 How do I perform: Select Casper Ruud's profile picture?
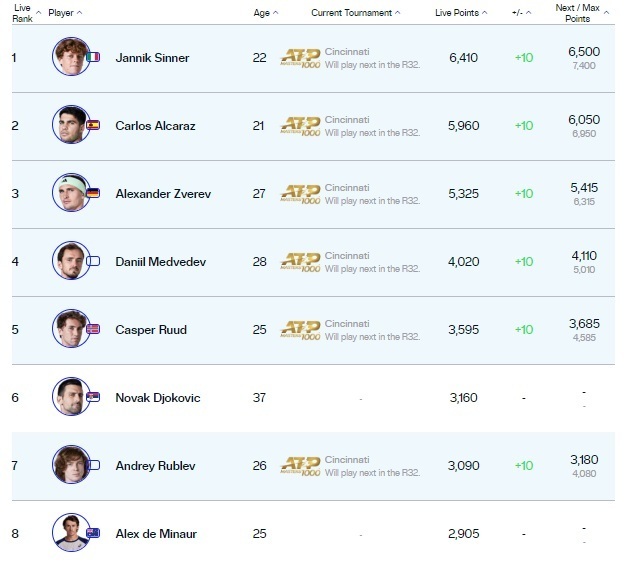[x=70, y=329]
